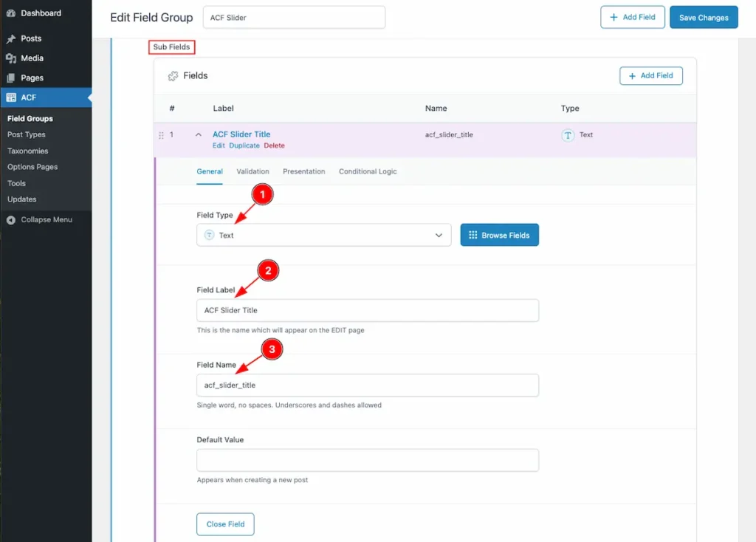This screenshot has height=542, width=756.
Task: Click the ACF menu icon
Action: (x=11, y=97)
